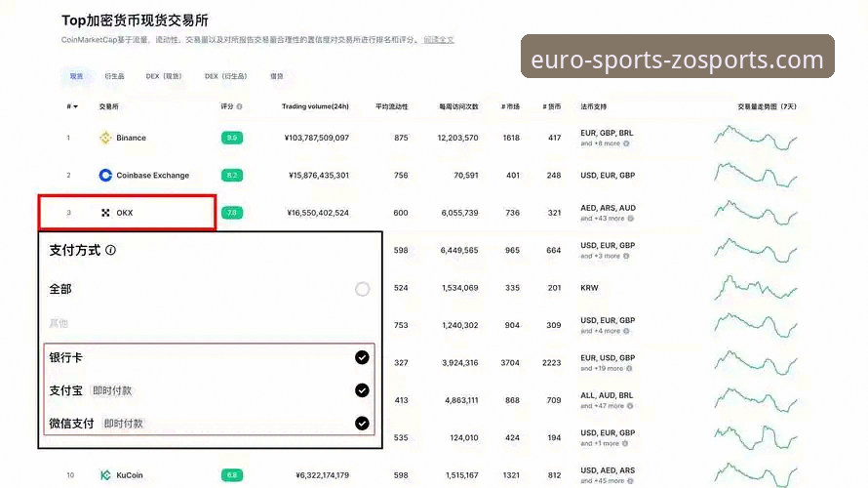Open the Coinbase Exchange name link
This screenshot has height=488, width=868.
(x=152, y=176)
